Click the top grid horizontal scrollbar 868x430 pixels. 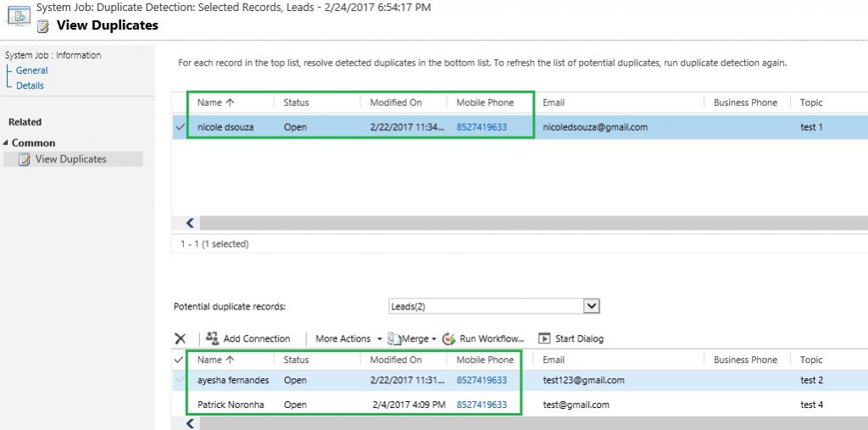(526, 223)
